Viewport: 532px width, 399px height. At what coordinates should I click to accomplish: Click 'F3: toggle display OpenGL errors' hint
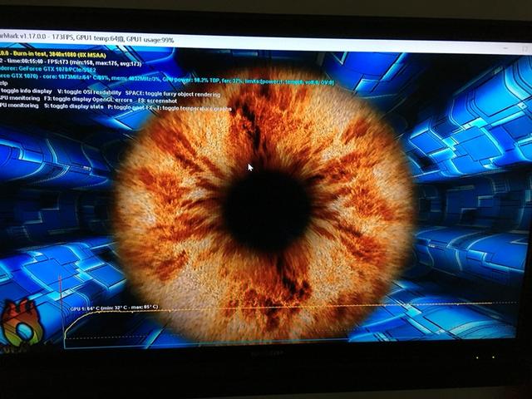click(88, 100)
